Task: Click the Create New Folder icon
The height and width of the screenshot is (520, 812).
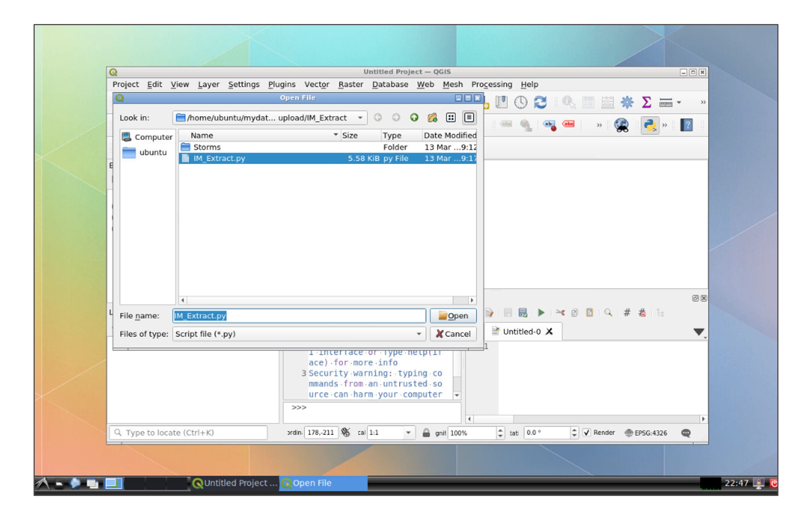Action: point(432,118)
